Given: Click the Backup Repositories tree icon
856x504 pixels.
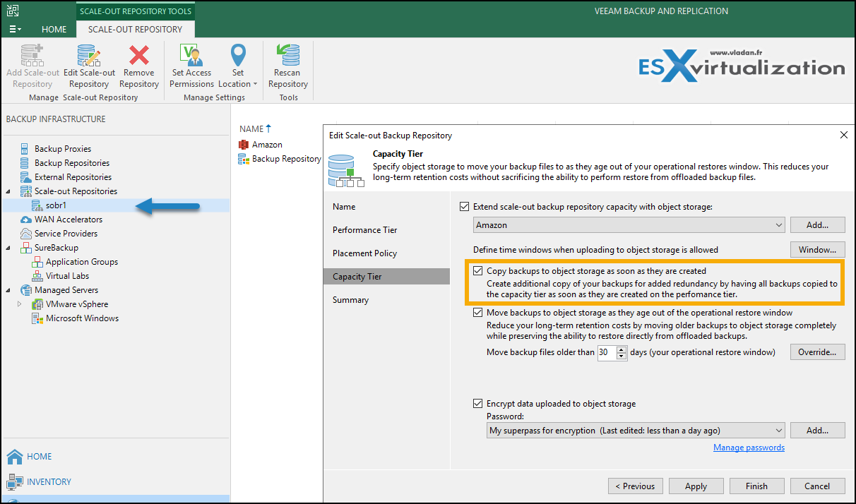Looking at the screenshot, I should click(25, 163).
